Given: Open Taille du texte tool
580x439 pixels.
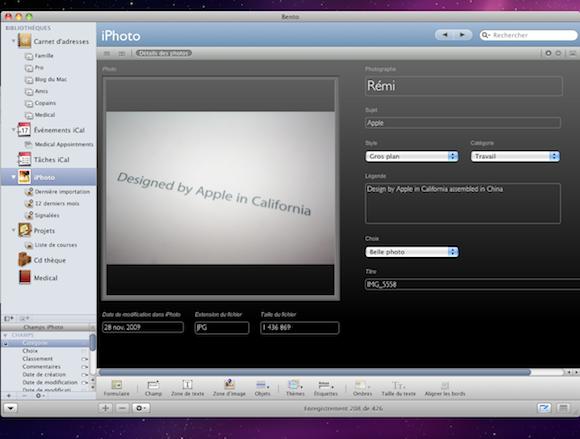Looking at the screenshot, I should tap(398, 388).
